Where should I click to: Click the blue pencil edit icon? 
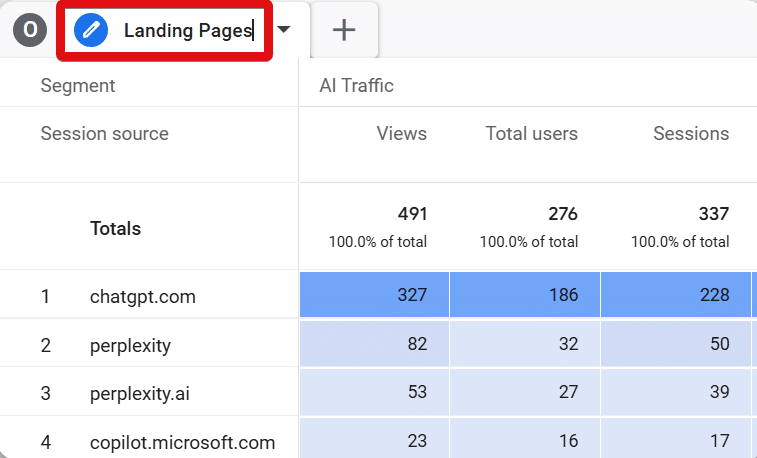91,30
